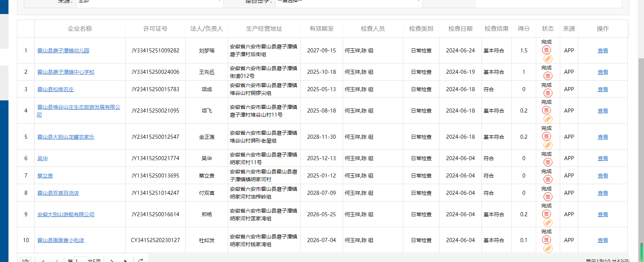Open attachment icon for 霍山县堆谷山庄生态旅游发展有限公司
This screenshot has width=644, height=262.
pos(548,119)
